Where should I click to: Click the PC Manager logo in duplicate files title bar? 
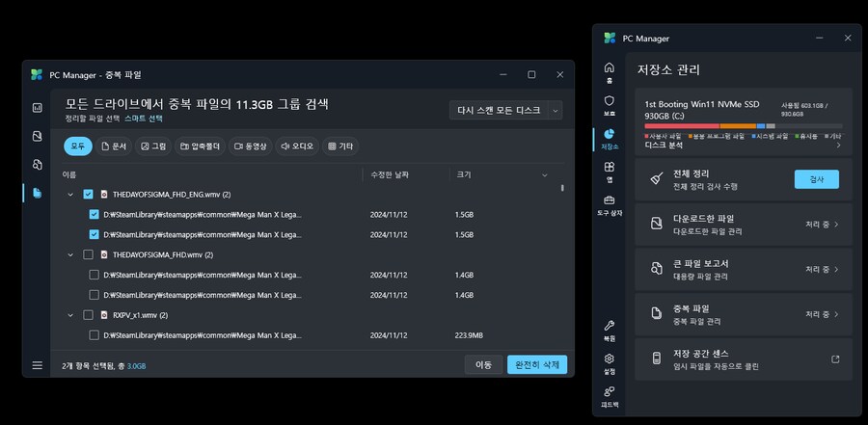point(37,75)
